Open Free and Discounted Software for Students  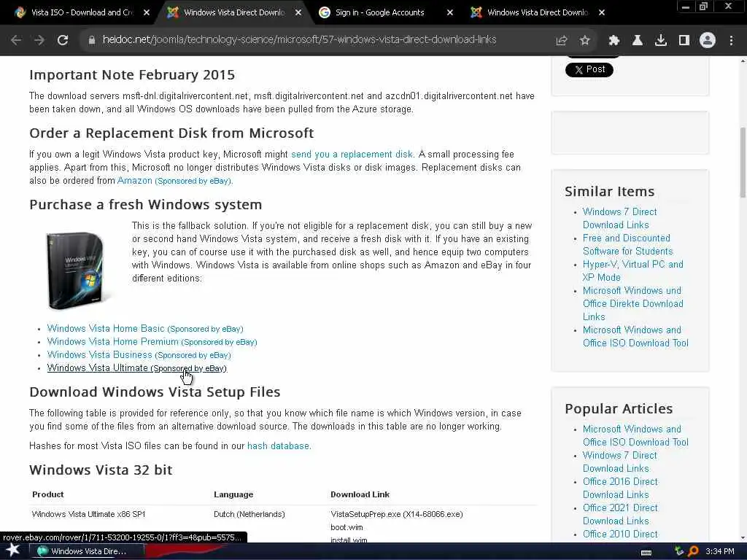[627, 244]
